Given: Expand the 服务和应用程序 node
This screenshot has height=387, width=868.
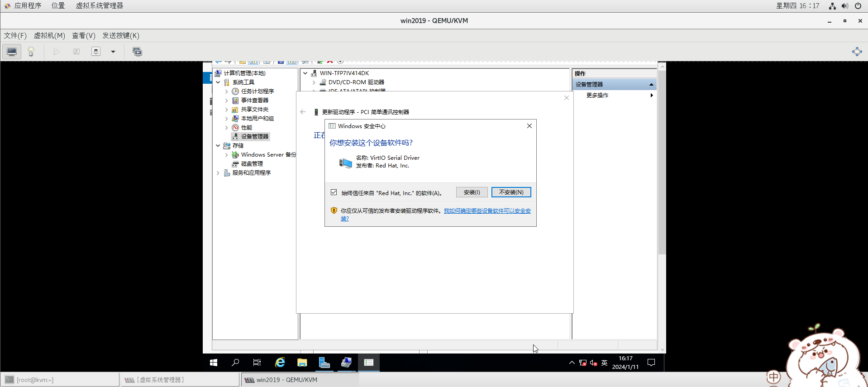Looking at the screenshot, I should tap(218, 173).
